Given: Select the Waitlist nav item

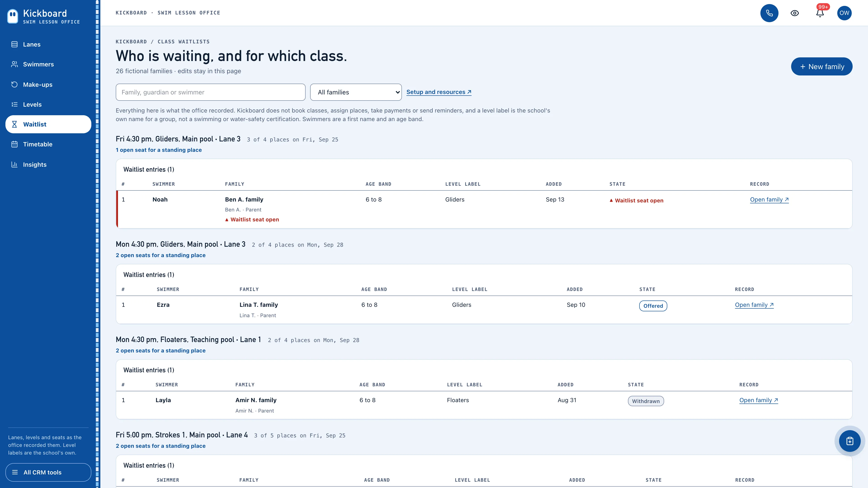Looking at the screenshot, I should 48,124.
